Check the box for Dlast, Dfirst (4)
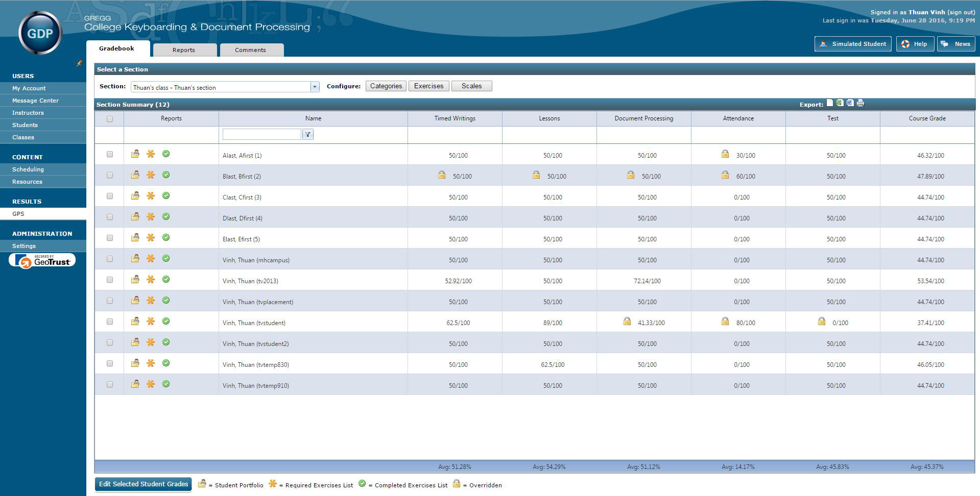This screenshot has width=980, height=496. coord(110,217)
